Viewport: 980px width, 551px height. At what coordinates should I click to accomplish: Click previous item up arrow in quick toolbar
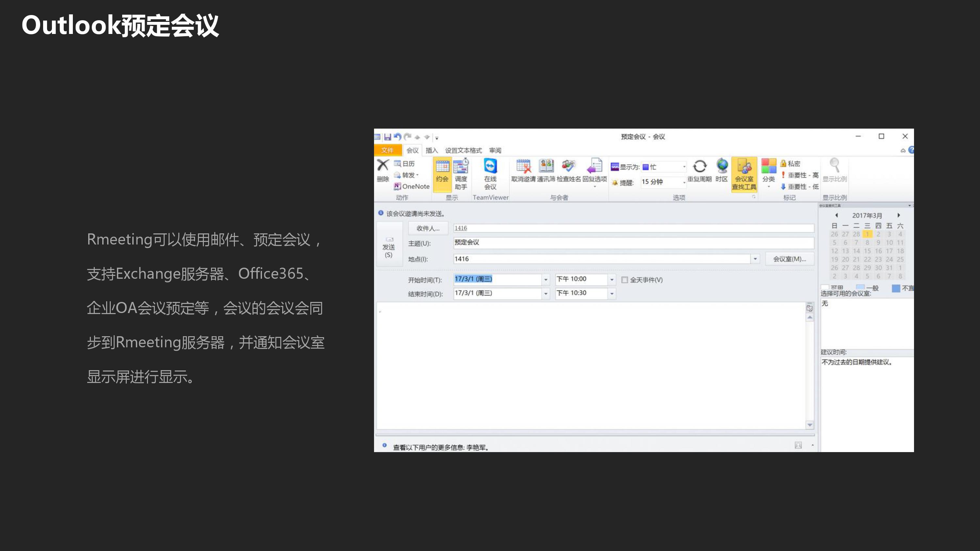[417, 137]
